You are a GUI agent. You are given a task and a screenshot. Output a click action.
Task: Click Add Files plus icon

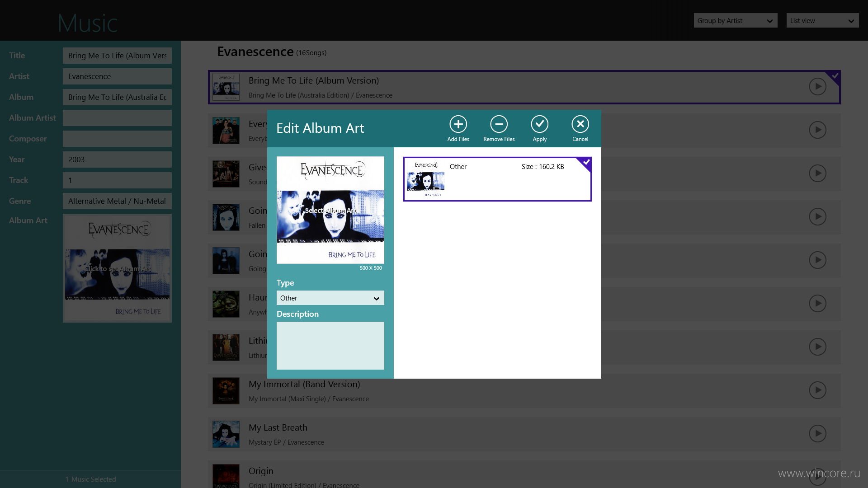click(x=458, y=124)
